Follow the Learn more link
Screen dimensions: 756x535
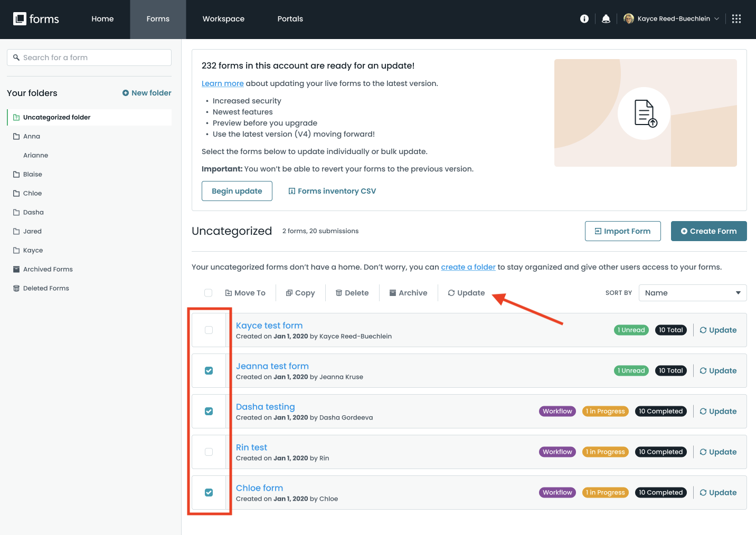(x=222, y=83)
